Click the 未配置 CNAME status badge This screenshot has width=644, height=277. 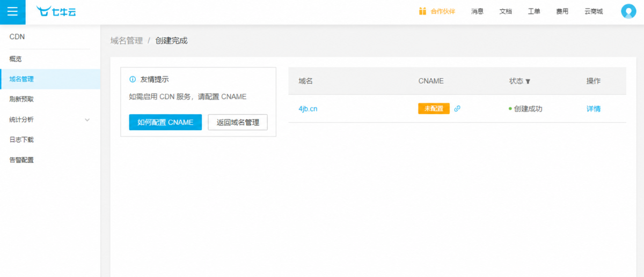click(434, 108)
